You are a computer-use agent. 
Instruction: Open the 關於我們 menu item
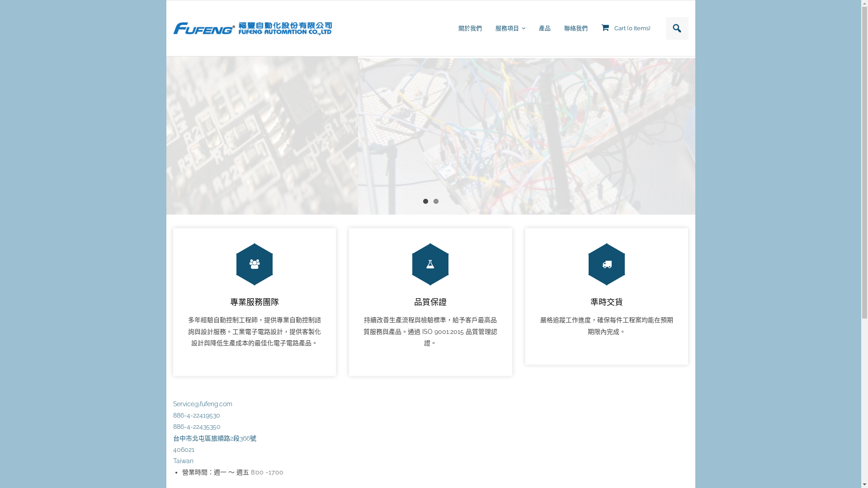pos(470,28)
